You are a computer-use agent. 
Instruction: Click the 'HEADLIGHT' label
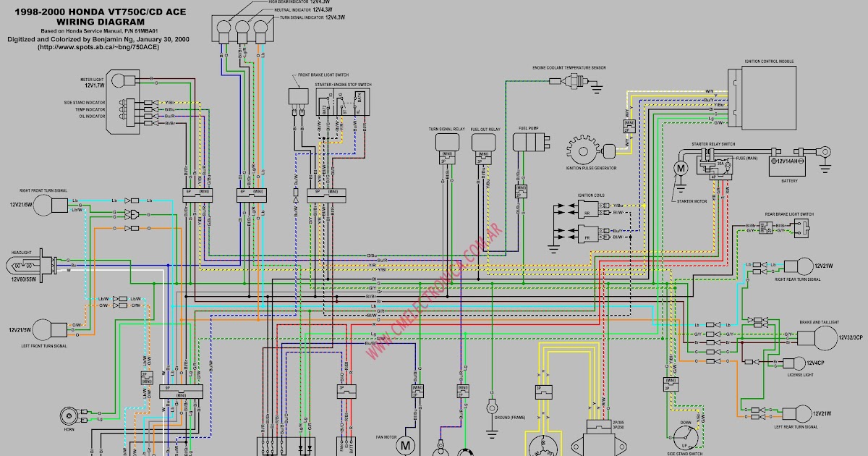pyautogui.click(x=21, y=252)
